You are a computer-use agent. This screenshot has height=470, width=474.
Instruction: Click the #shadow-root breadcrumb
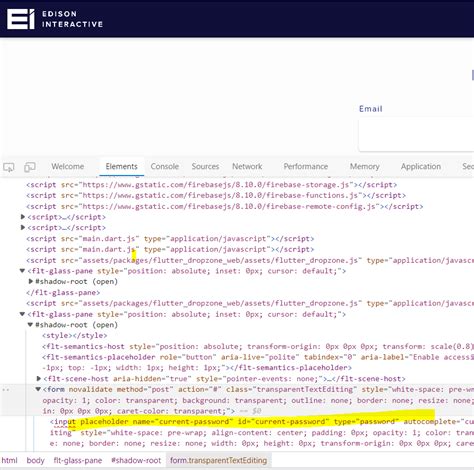coord(136,460)
